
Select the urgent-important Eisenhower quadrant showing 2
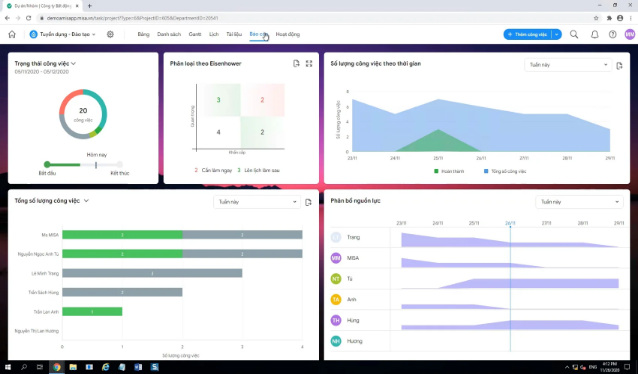point(262,100)
